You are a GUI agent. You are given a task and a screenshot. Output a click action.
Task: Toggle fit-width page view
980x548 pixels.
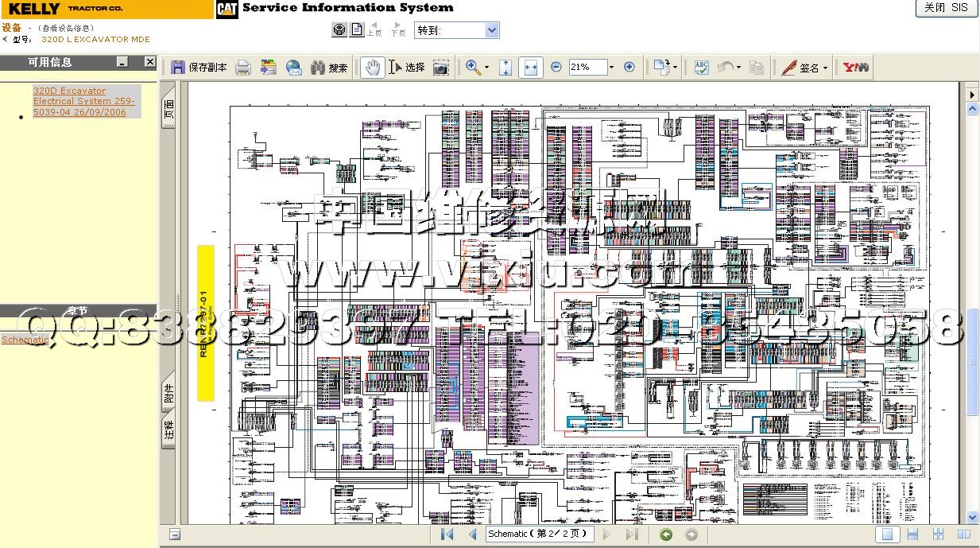pyautogui.click(x=531, y=68)
